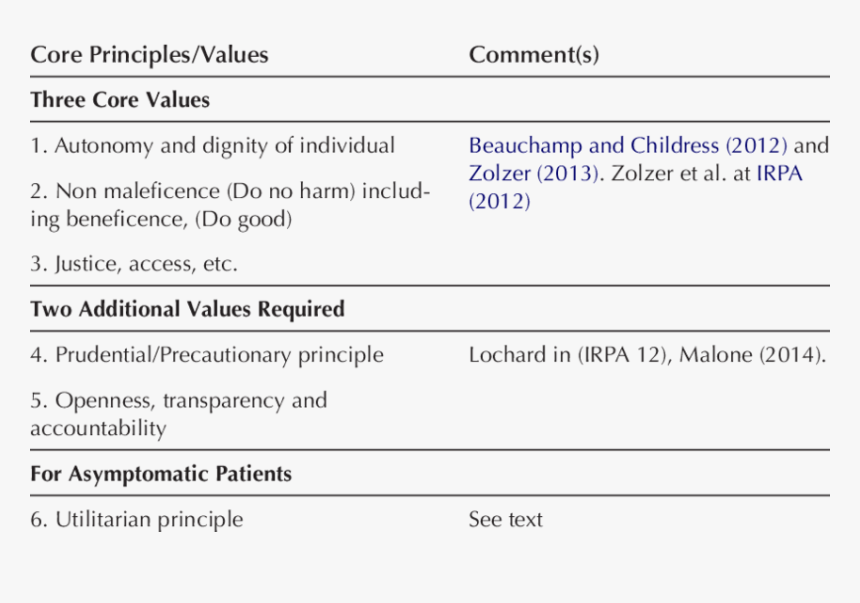
Task: Click the Openness, transparency and accountability entry
Action: 178,401
